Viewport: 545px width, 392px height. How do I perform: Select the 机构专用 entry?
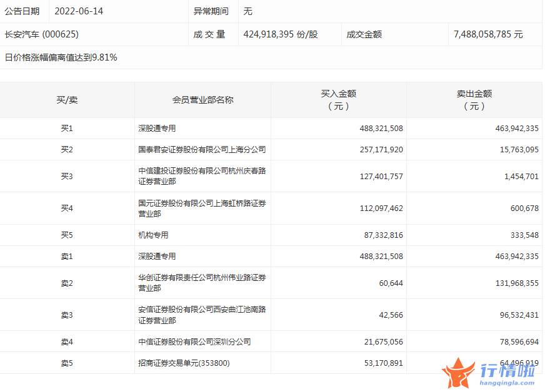pyautogui.click(x=153, y=235)
